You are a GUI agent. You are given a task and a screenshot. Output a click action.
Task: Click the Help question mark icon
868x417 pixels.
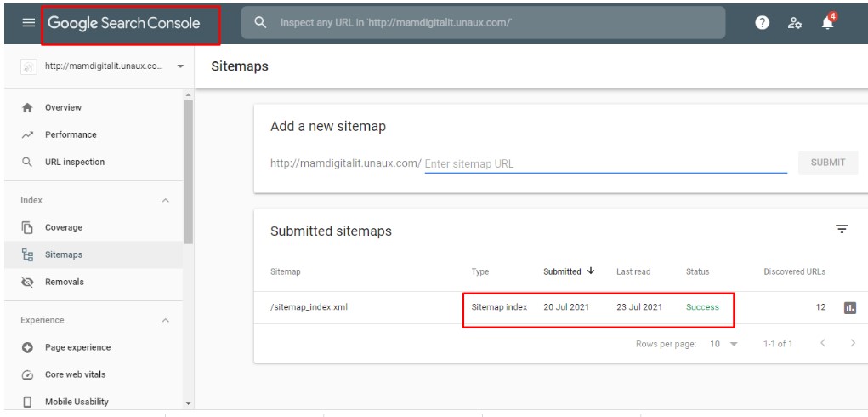[764, 23]
